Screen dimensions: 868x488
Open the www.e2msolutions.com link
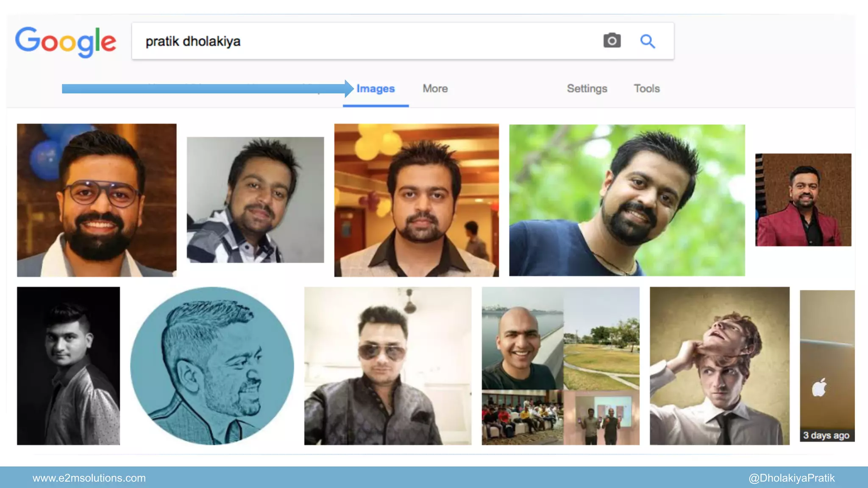click(x=89, y=478)
